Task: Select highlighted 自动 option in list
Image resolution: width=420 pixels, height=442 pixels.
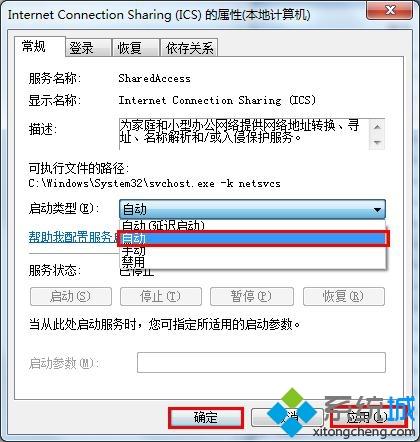Action: point(253,238)
